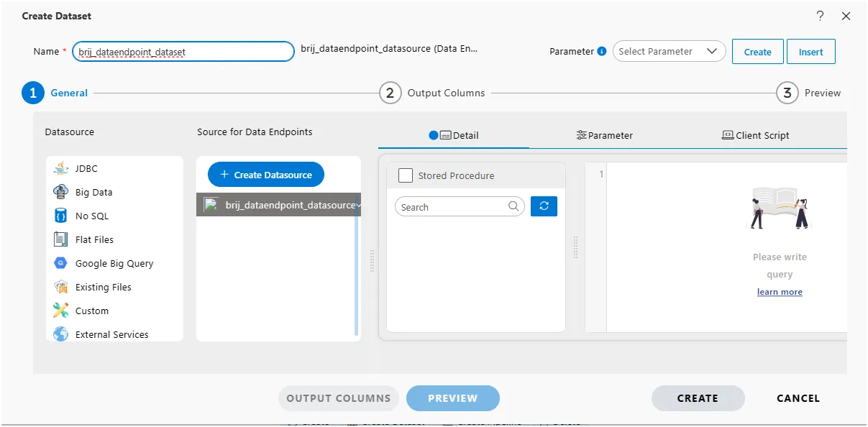Screen dimensions: 868x427
Task: Click the Google Big Query icon
Action: click(61, 263)
